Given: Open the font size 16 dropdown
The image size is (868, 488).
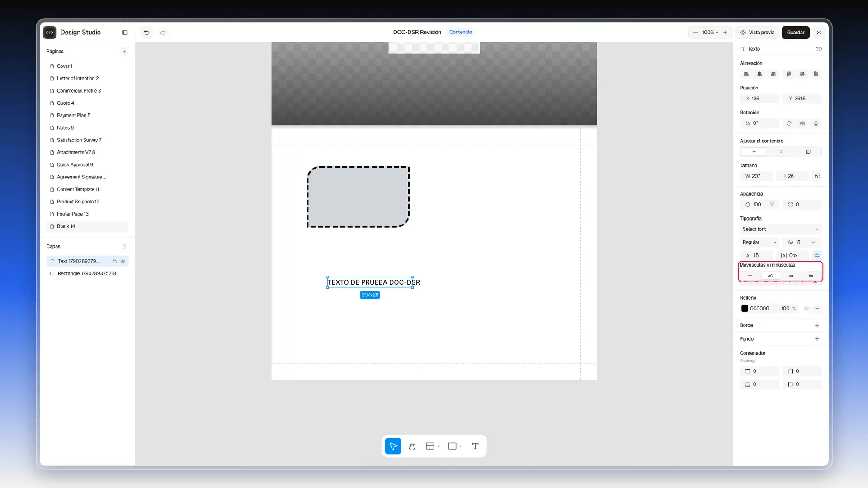Looking at the screenshot, I should click(x=802, y=243).
